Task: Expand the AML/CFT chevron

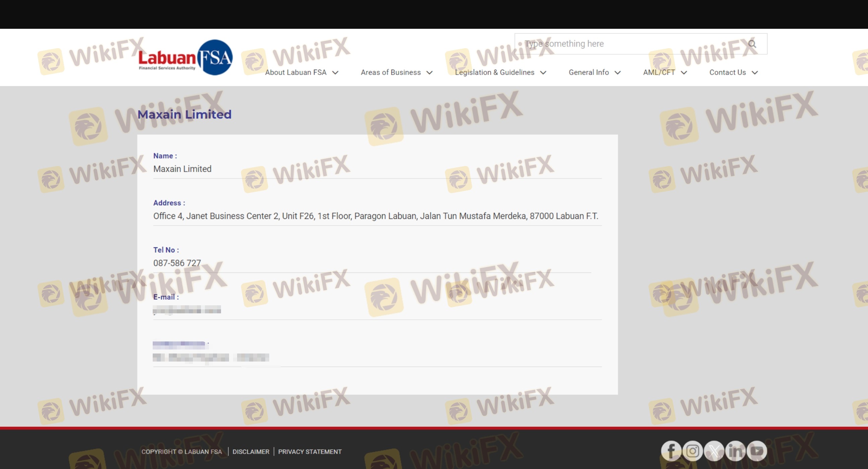Action: click(x=684, y=73)
